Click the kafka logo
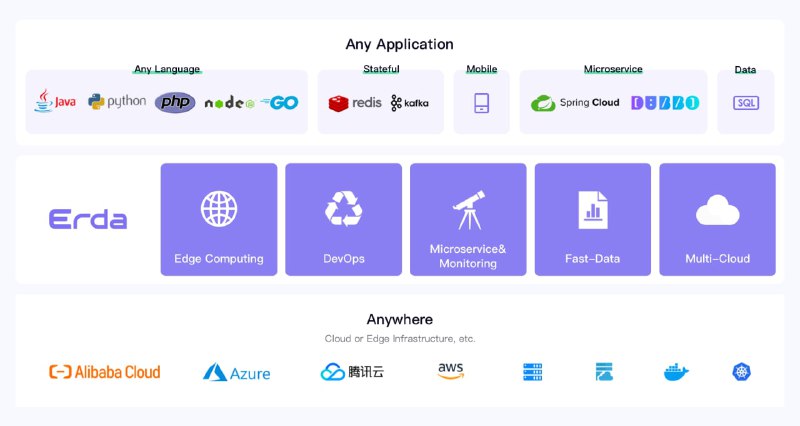 pyautogui.click(x=410, y=103)
